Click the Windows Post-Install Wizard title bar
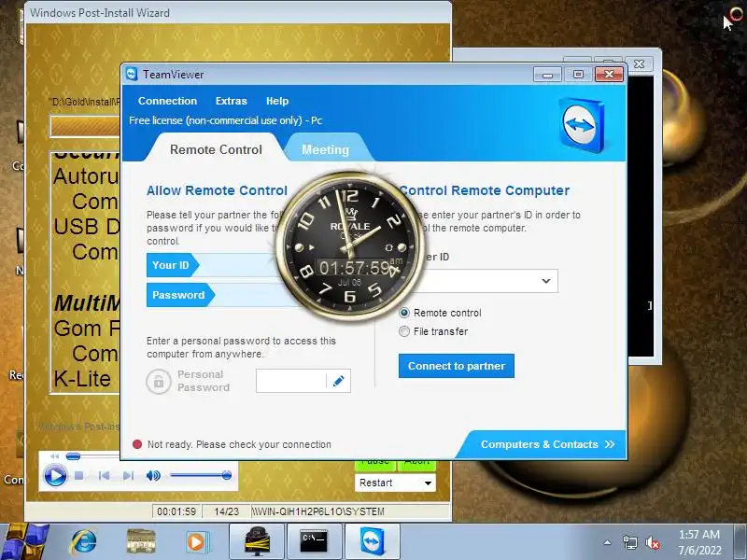Screen dimensions: 747x560 tap(238, 13)
